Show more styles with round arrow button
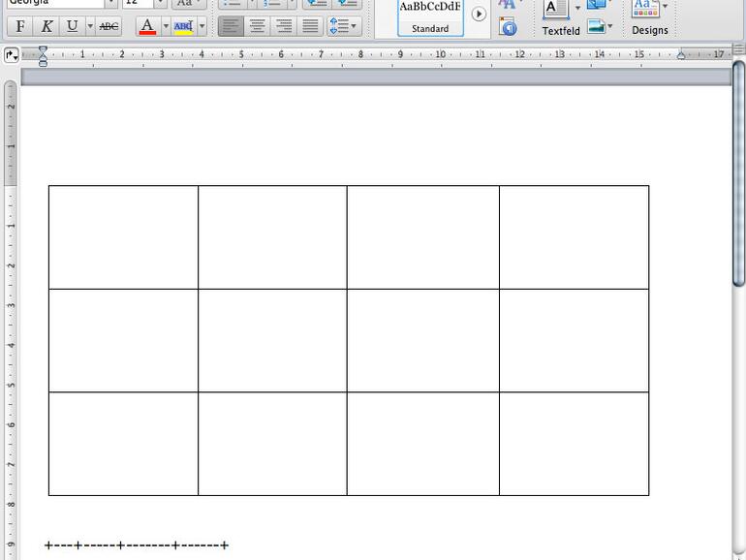The height and width of the screenshot is (560, 746). tap(479, 15)
